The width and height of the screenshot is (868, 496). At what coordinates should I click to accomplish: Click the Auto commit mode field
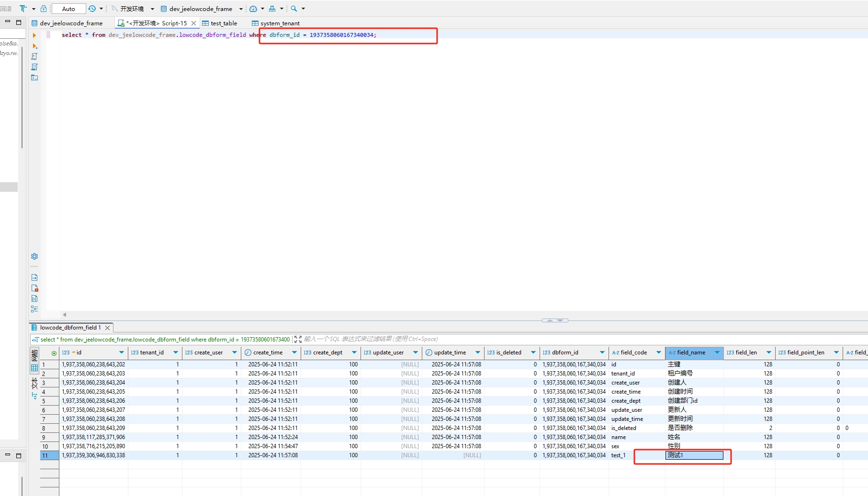[68, 9]
